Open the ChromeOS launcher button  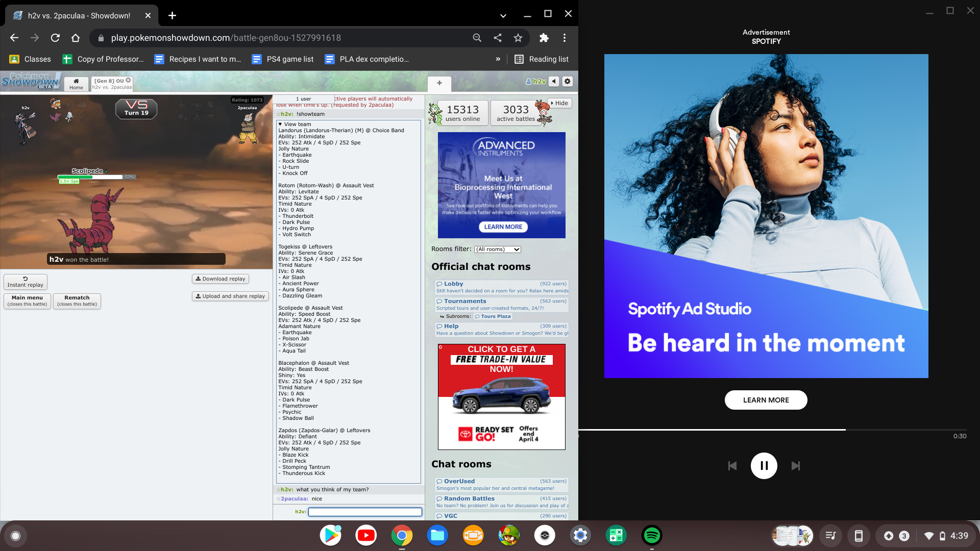pos(15,536)
